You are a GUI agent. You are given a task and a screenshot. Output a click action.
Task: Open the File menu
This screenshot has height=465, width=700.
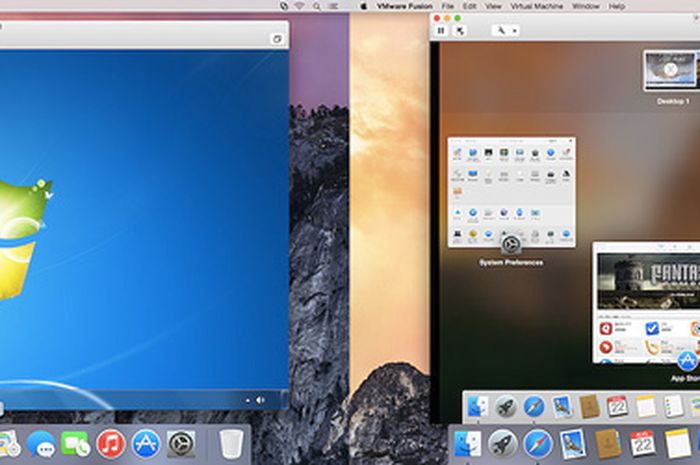pyautogui.click(x=447, y=6)
